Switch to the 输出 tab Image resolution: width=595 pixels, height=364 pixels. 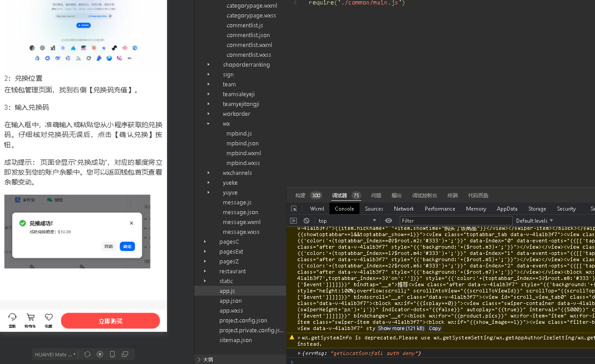click(x=396, y=195)
